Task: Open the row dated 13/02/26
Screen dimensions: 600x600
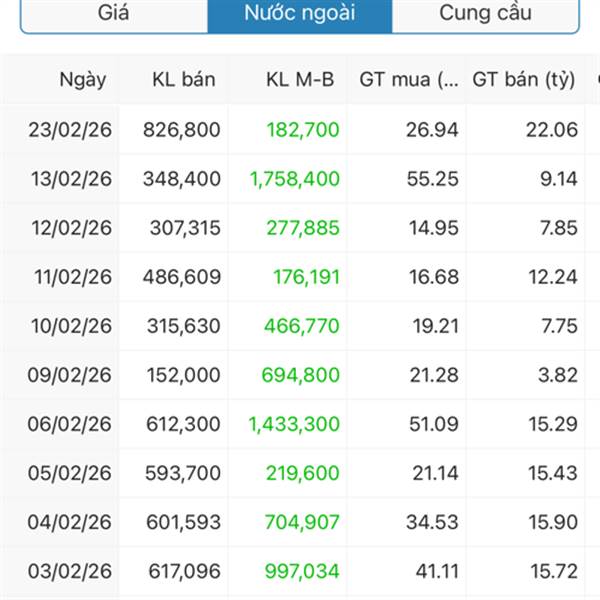Action: [70, 178]
